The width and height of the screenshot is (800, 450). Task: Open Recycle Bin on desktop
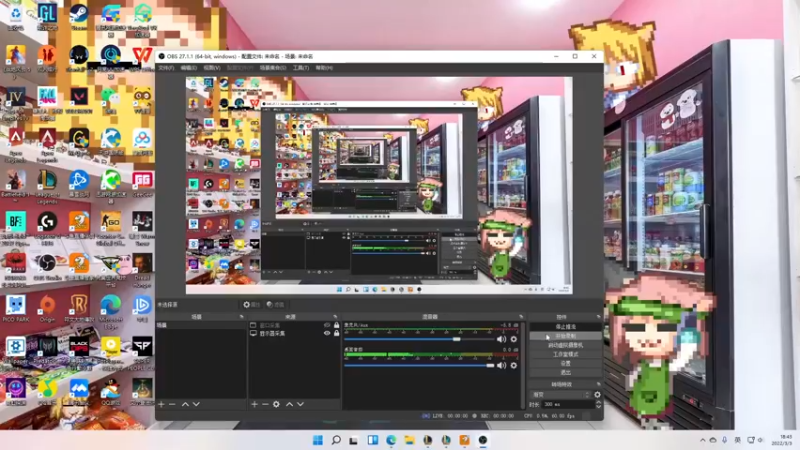tap(16, 17)
